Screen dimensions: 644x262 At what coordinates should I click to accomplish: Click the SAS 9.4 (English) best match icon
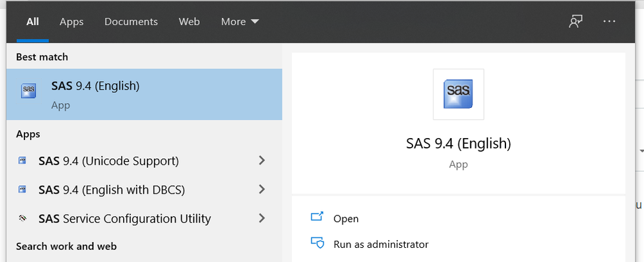[28, 91]
